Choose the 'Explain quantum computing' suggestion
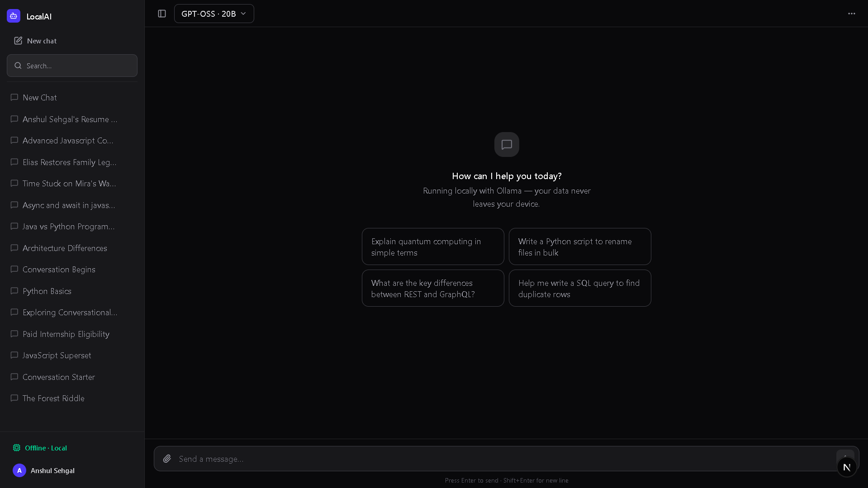The width and height of the screenshot is (868, 488). (433, 246)
